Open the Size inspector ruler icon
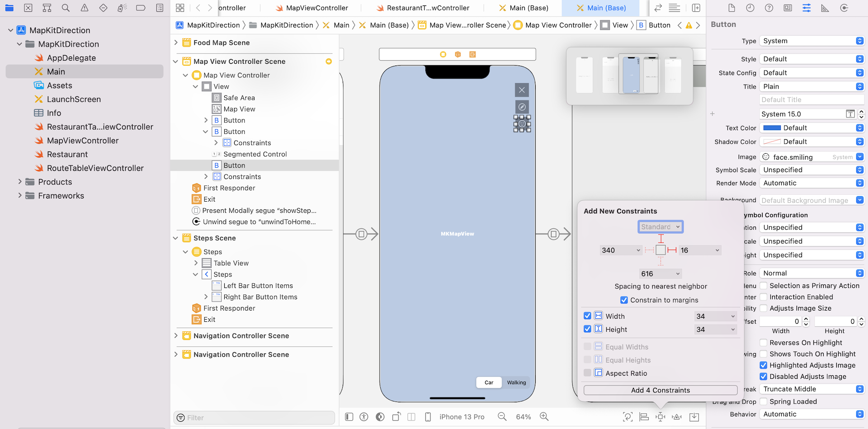The height and width of the screenshot is (429, 868). point(825,8)
